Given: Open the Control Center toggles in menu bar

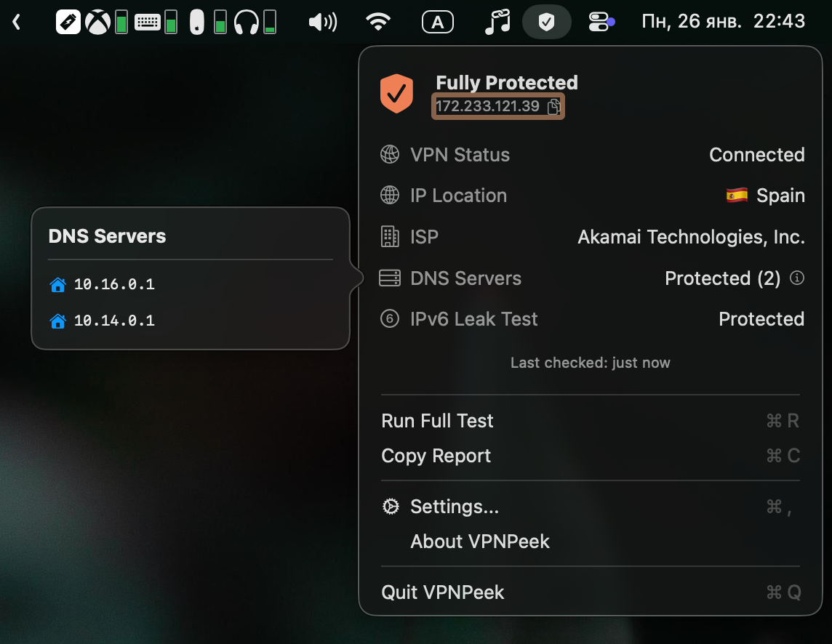Looking at the screenshot, I should pos(600,23).
